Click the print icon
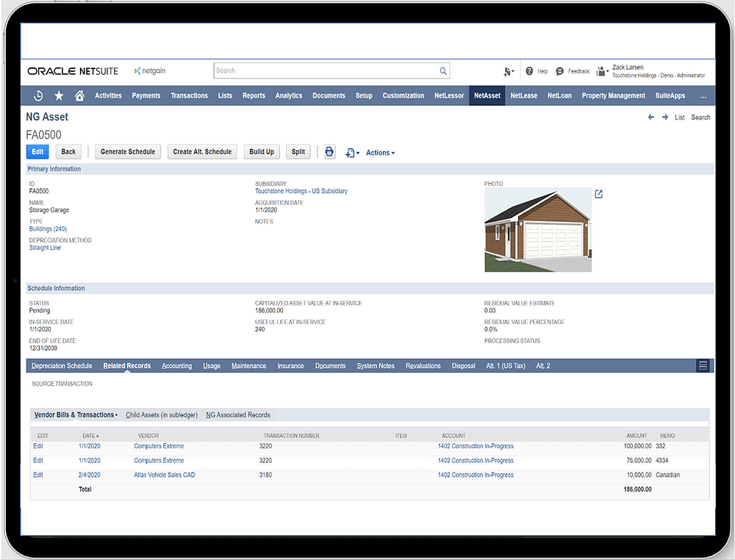 coord(329,151)
